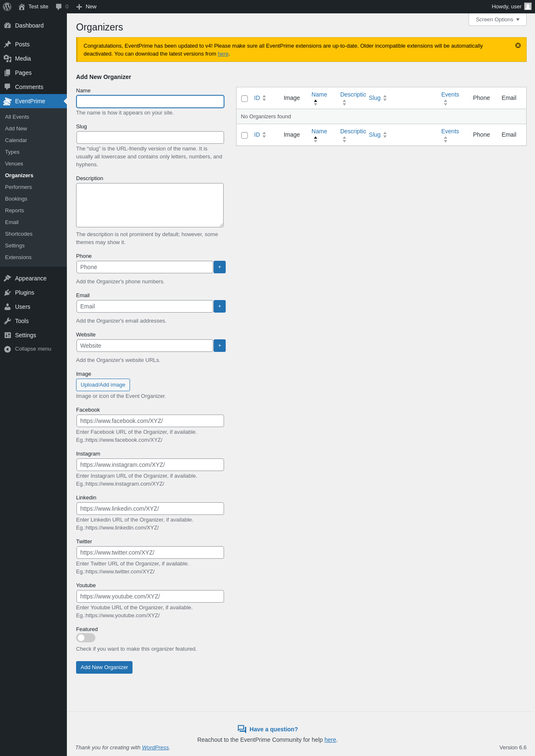Screen dimensions: 535x756
Task: Sort by Description in table header
Action: [353, 98]
